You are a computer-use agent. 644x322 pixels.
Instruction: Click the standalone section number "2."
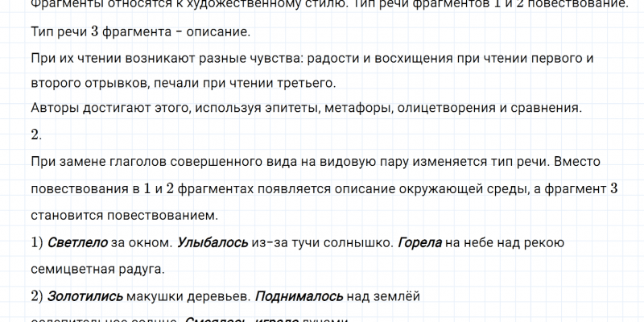35,134
